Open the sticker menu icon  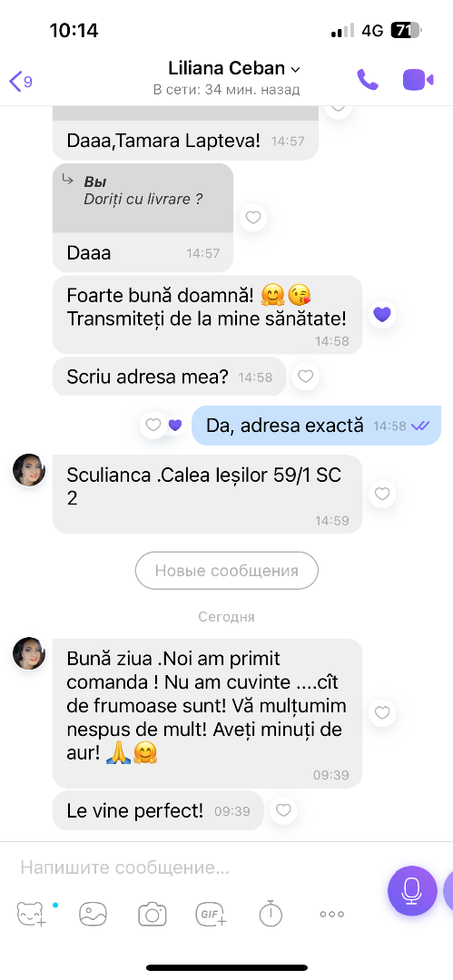(31, 914)
